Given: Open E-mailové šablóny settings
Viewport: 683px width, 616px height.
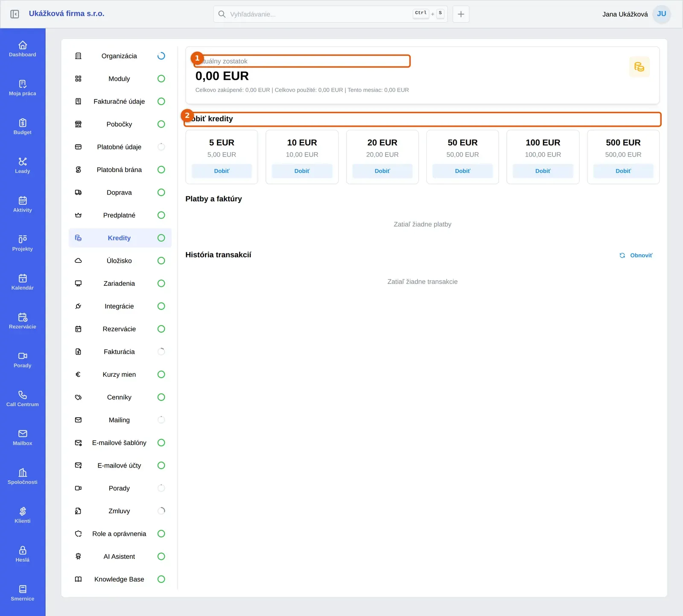Looking at the screenshot, I should click(x=120, y=443).
